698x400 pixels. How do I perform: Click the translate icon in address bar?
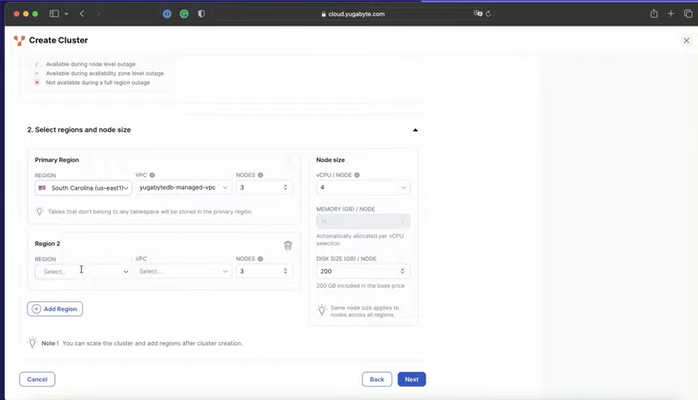tap(478, 14)
